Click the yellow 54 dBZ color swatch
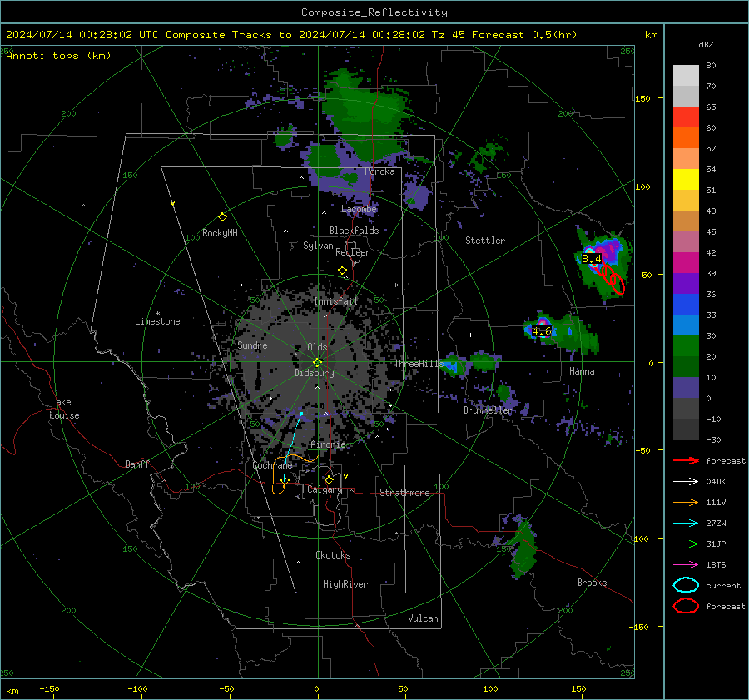 tap(686, 180)
